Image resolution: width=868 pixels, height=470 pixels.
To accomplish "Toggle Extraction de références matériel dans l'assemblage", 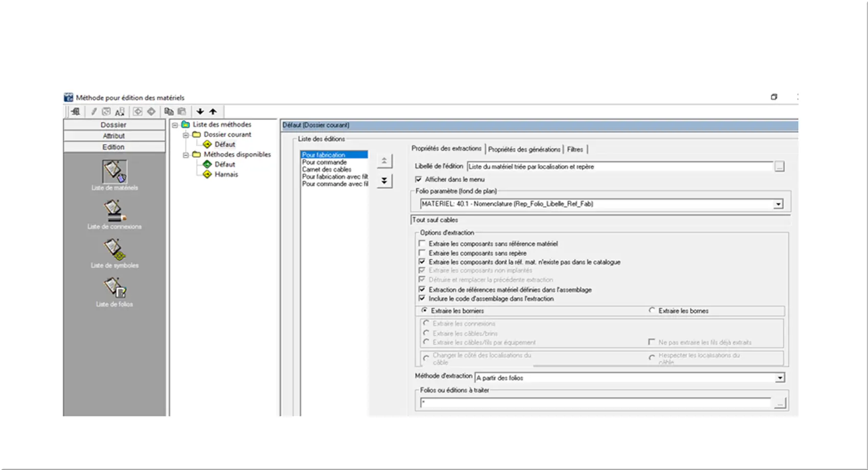I will [422, 289].
